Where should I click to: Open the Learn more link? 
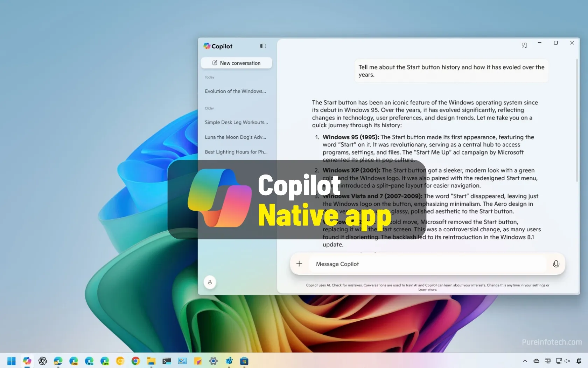coord(428,289)
